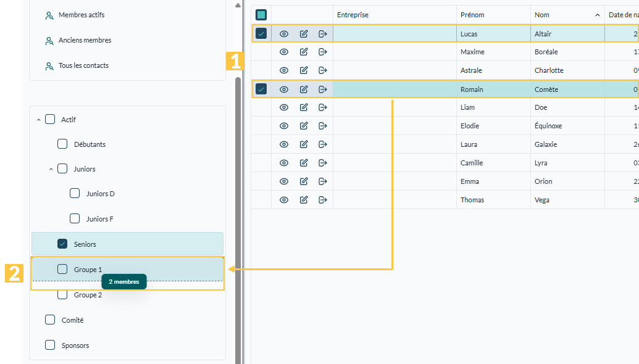View details of Thomas Vega
The width and height of the screenshot is (639, 364).
point(284,200)
